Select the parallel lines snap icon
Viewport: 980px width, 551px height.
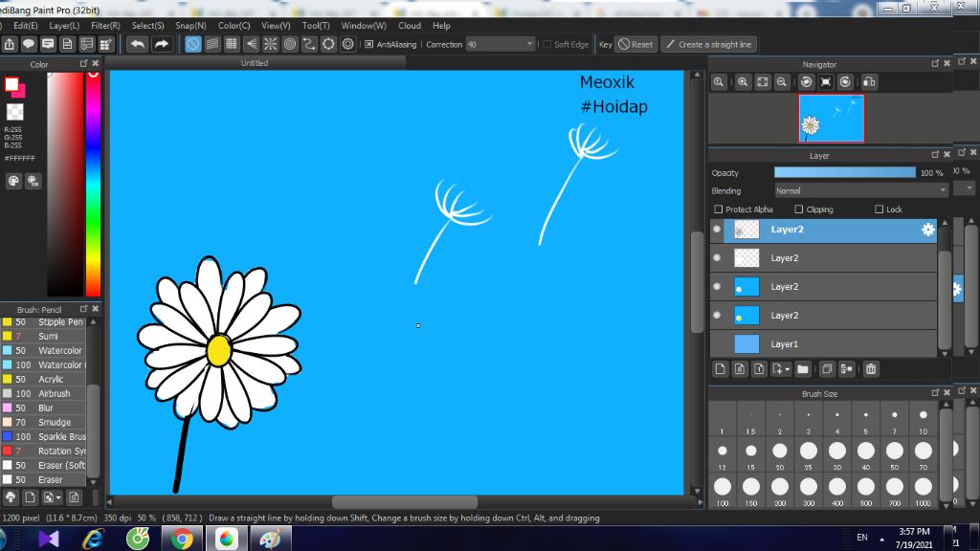click(x=212, y=44)
